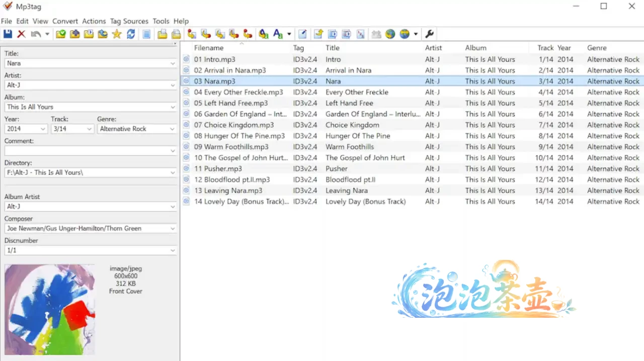Expand the tag sources dropdown arrow

coord(416,34)
